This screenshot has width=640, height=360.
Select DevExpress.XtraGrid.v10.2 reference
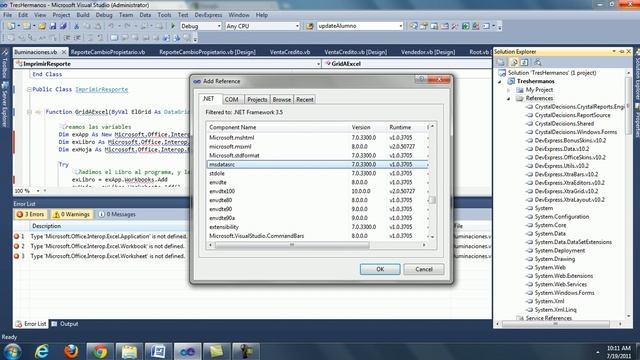pos(566,191)
